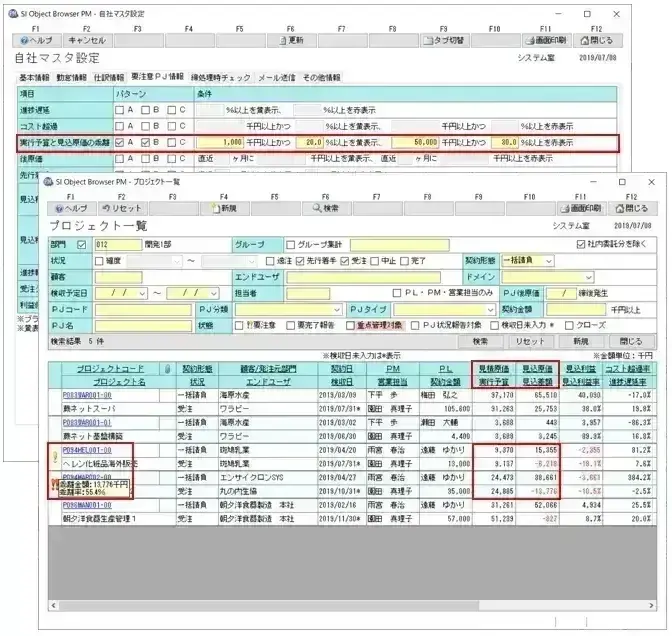Check the 完了 status checkbox
The image size is (672, 636).
coord(404,261)
